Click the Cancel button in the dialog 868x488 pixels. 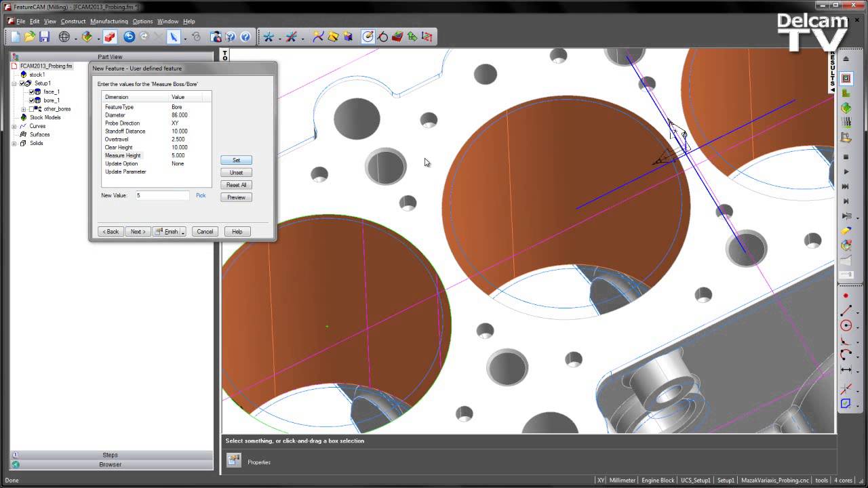click(205, 232)
